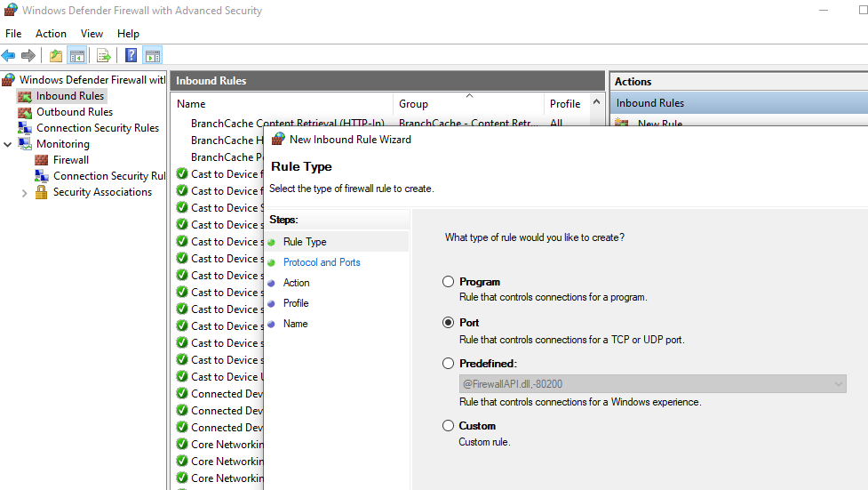The height and width of the screenshot is (490, 868).
Task: Open the Action menu
Action: coord(51,34)
